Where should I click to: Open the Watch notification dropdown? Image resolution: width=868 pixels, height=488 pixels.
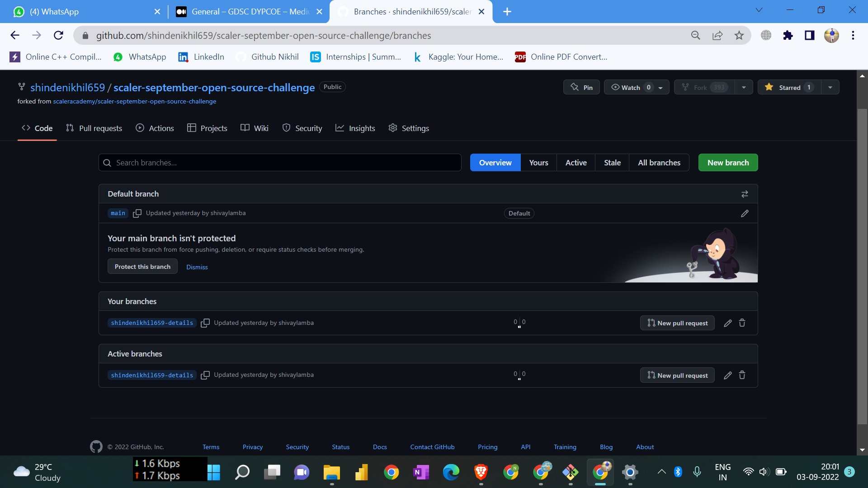tap(660, 87)
